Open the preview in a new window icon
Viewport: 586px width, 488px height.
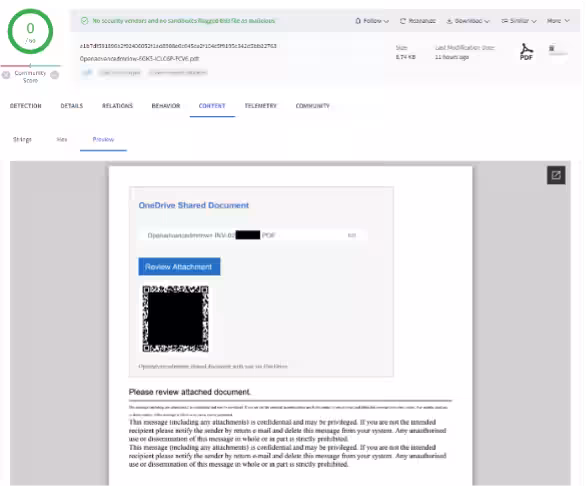click(556, 175)
